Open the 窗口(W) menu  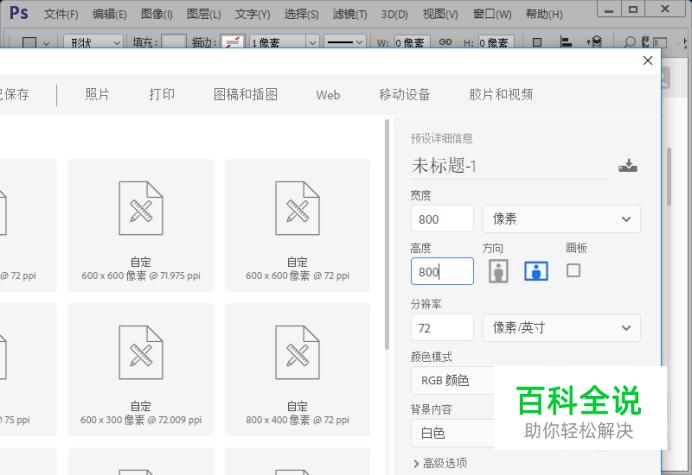click(492, 14)
